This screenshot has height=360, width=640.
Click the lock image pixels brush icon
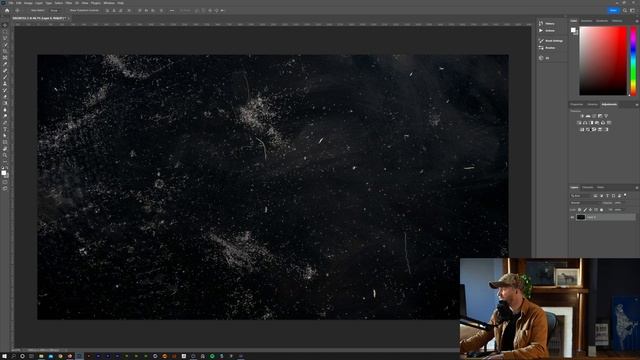point(585,210)
